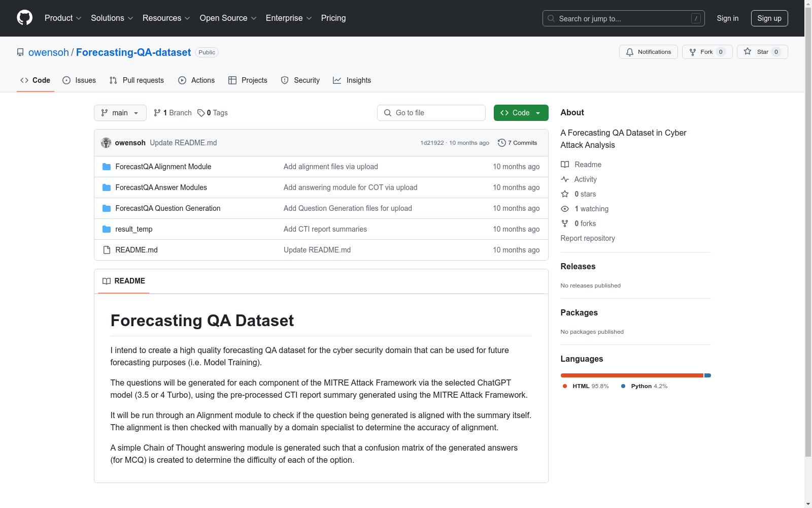This screenshot has width=812, height=508.
Task: Click the star icon next to 0 stars
Action: (565, 194)
